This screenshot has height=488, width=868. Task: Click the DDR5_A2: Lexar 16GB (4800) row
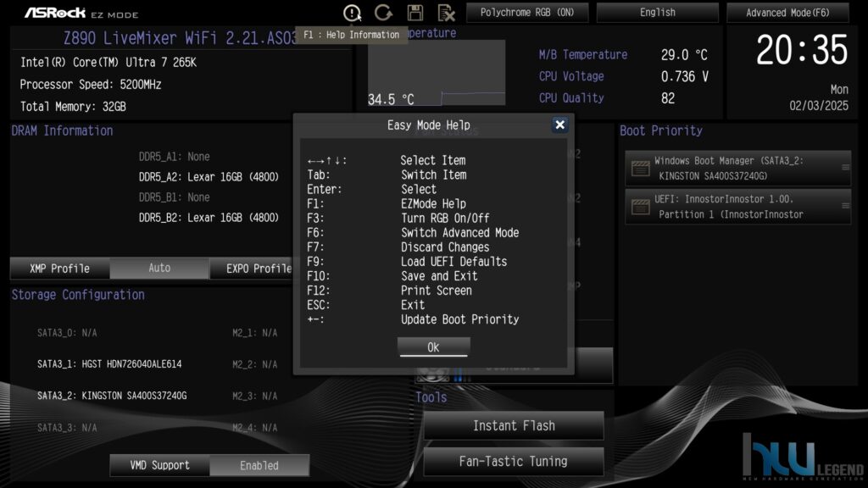pyautogui.click(x=209, y=177)
